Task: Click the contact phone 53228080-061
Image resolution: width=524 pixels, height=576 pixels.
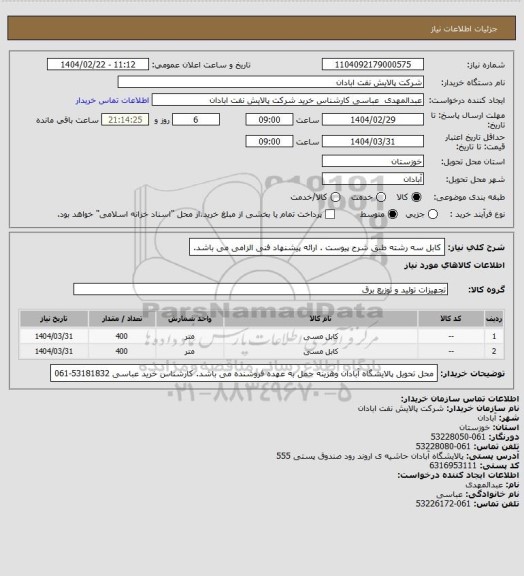Action: click(443, 446)
